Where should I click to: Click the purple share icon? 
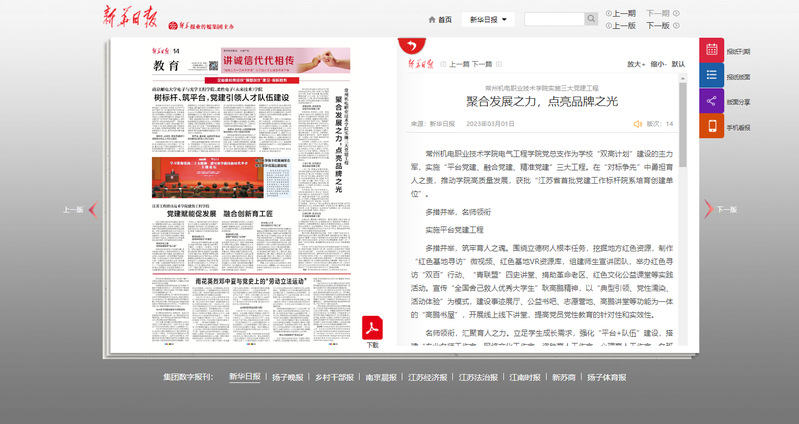712,101
